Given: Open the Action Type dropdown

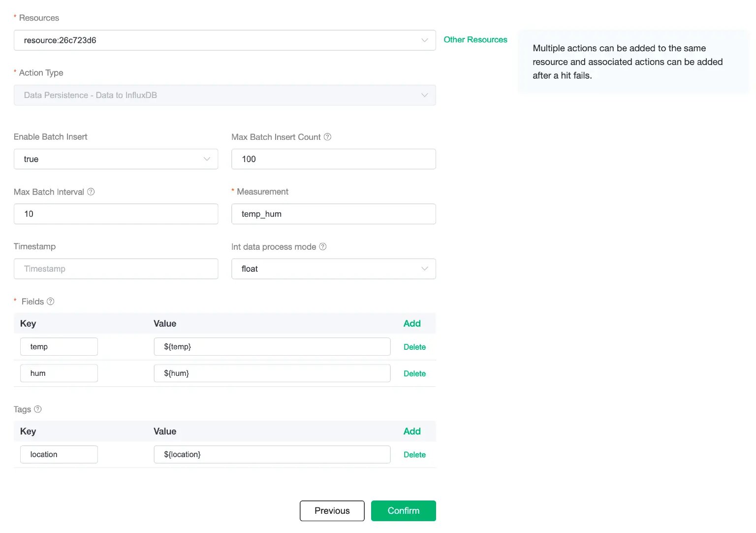Looking at the screenshot, I should tap(224, 95).
